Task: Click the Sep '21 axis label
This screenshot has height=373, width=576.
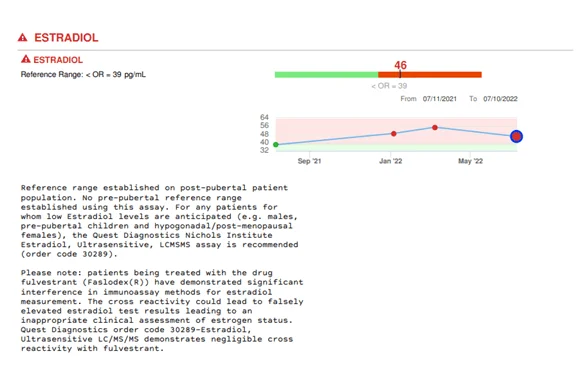Action: click(x=309, y=161)
